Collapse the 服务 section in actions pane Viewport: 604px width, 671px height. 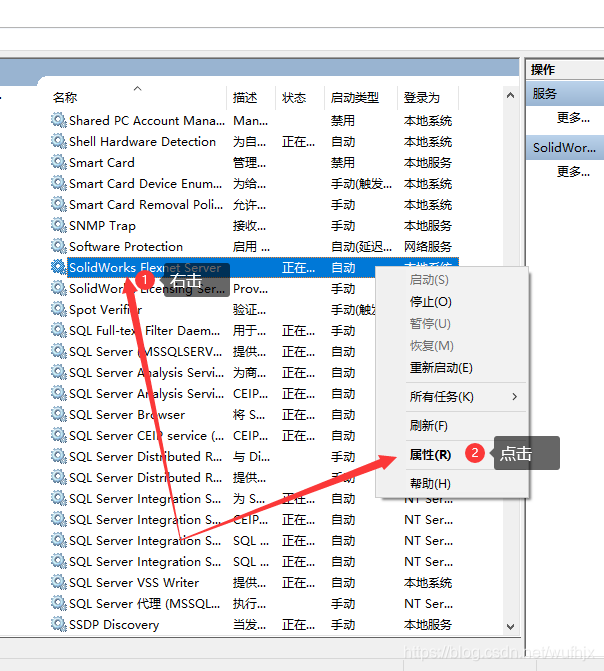[545, 94]
